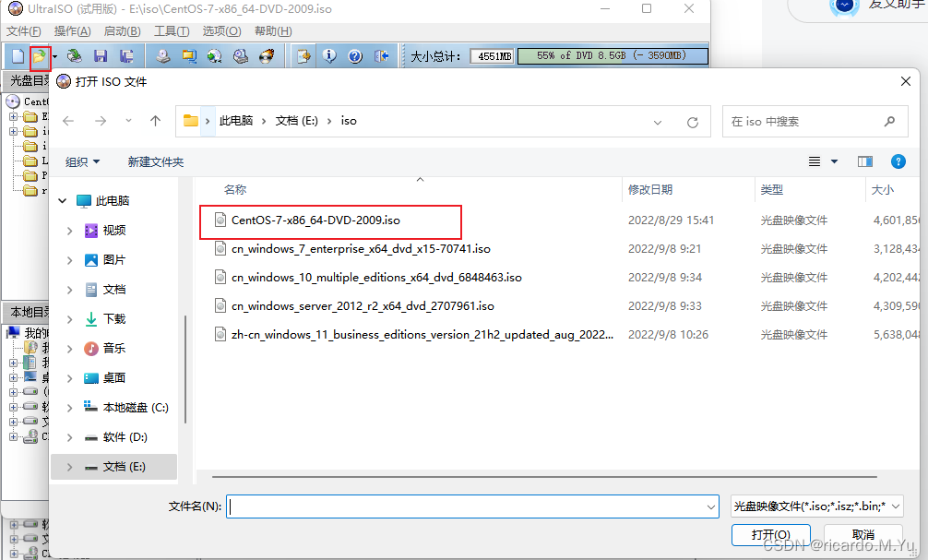This screenshot has height=560, width=928.
Task: Click the 文件名(N) input field
Action: pos(472,506)
